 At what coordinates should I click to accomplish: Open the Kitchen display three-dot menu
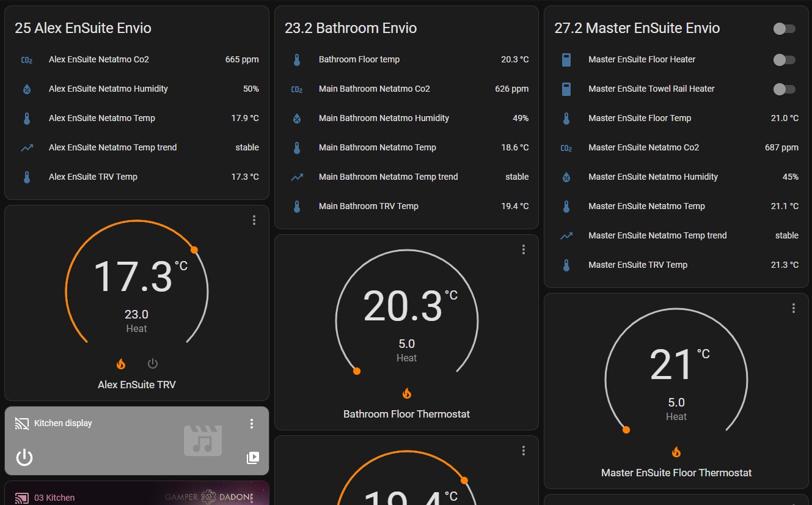point(252,424)
